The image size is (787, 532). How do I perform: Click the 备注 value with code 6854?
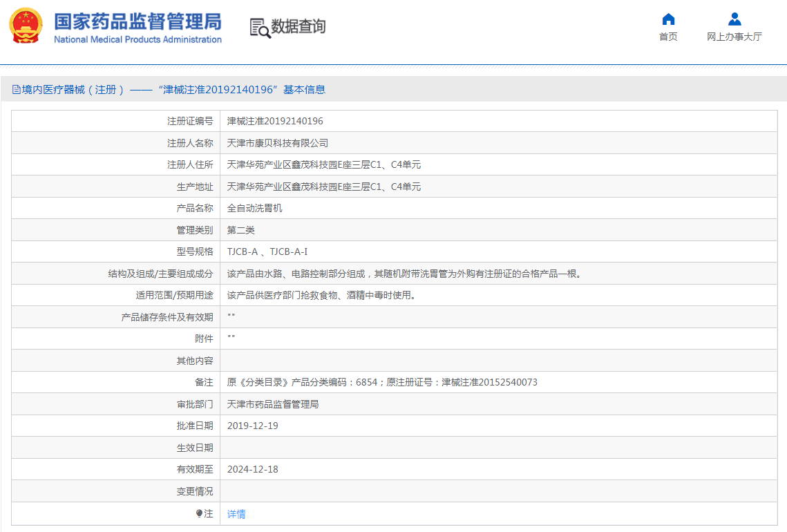[x=382, y=383]
